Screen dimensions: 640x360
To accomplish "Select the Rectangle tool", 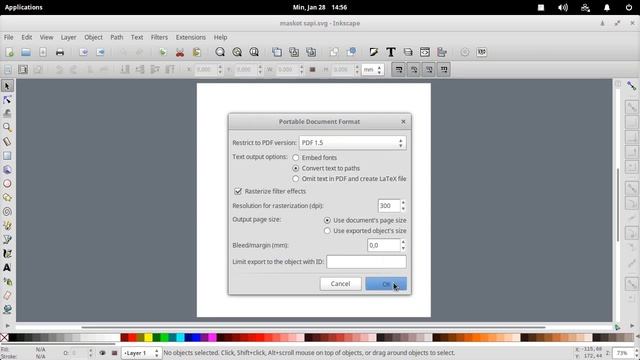I will pyautogui.click(x=7, y=156).
